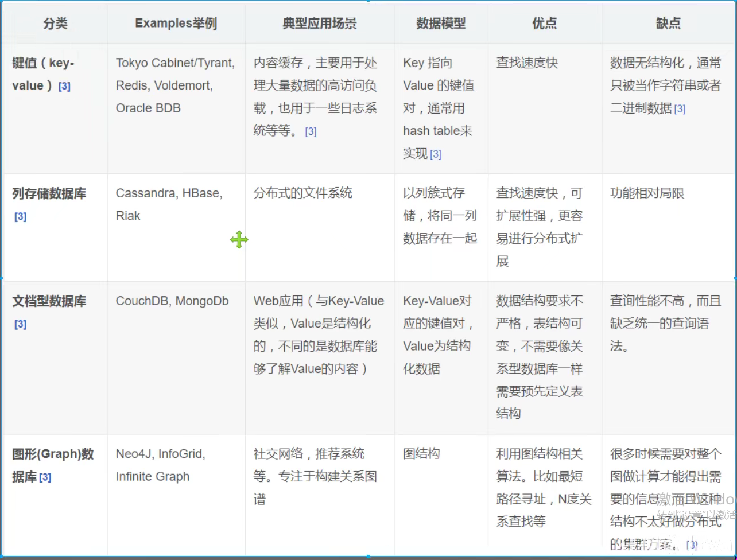Click the 典型应用场景 column header
The height and width of the screenshot is (560, 737).
(x=320, y=24)
